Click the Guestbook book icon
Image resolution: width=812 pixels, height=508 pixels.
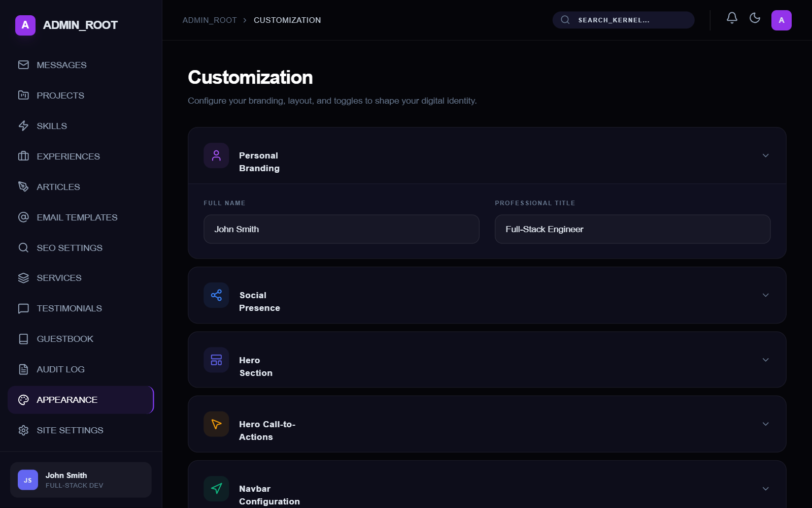23,339
